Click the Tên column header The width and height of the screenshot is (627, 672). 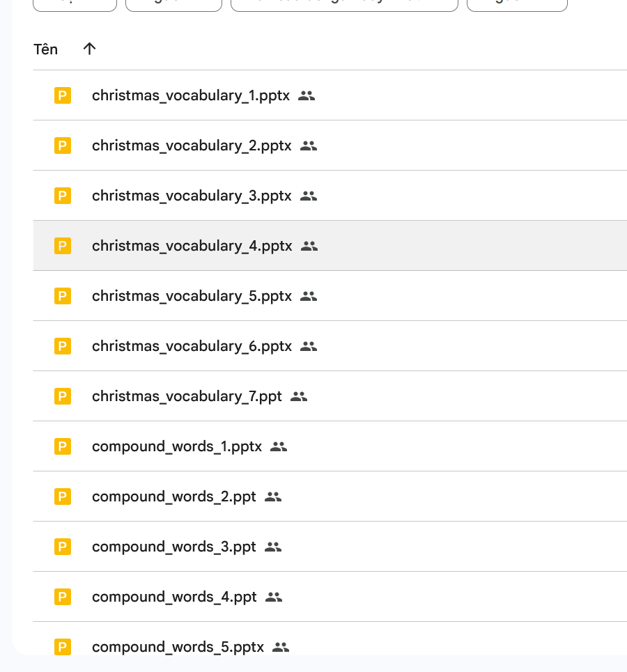coord(46,49)
